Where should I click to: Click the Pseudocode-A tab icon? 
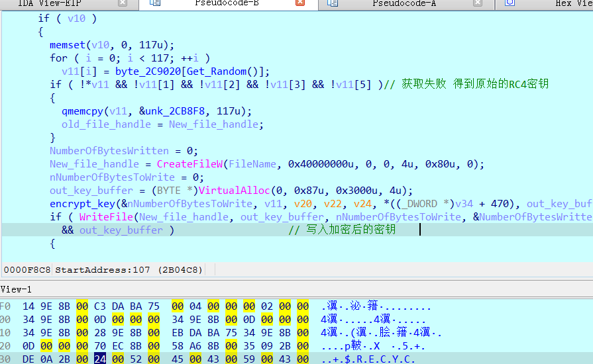click(332, 3)
